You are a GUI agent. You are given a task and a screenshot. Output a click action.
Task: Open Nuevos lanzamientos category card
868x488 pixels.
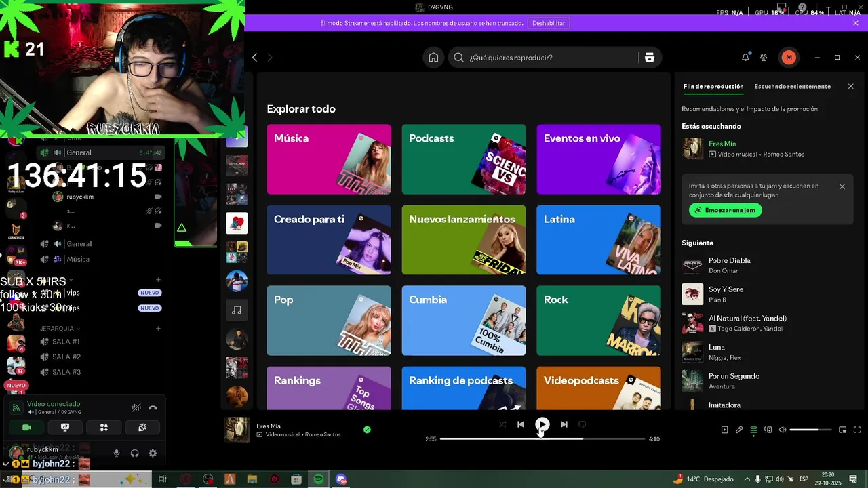[x=464, y=240]
